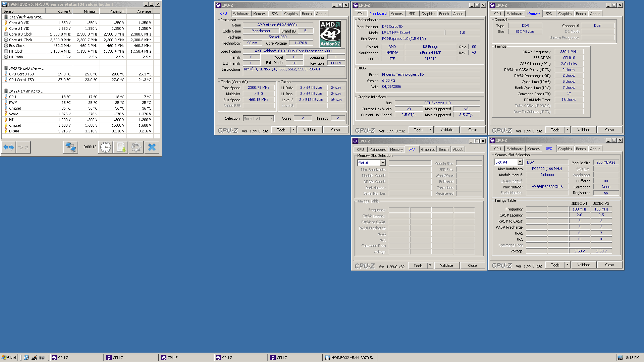Click the HWiNFO32 title bar icon
The height and width of the screenshot is (362, 644).
tap(5, 4)
